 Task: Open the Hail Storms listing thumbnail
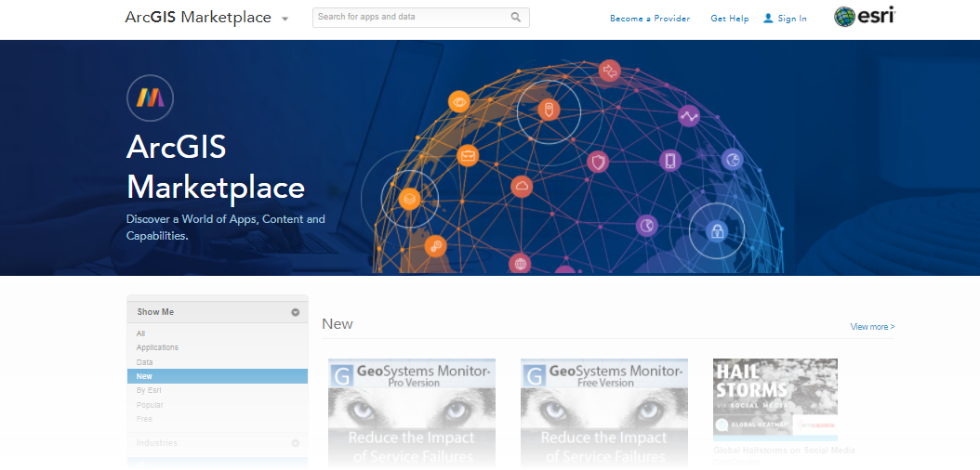tap(775, 399)
